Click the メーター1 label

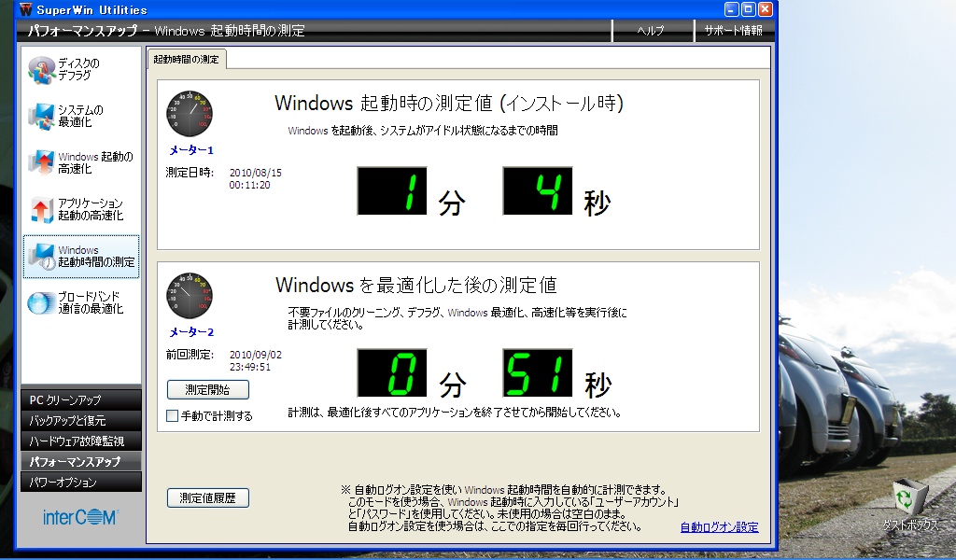click(191, 150)
